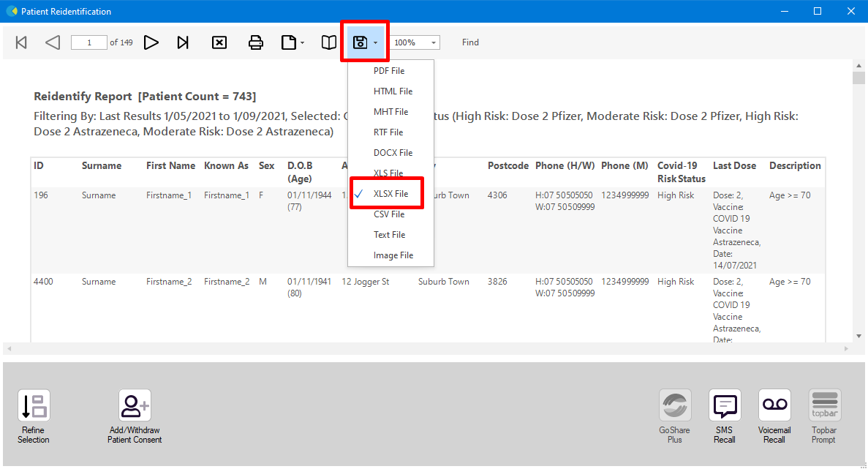Open the page setup icon
Image resolution: width=868 pixels, height=469 pixels.
pos(289,42)
